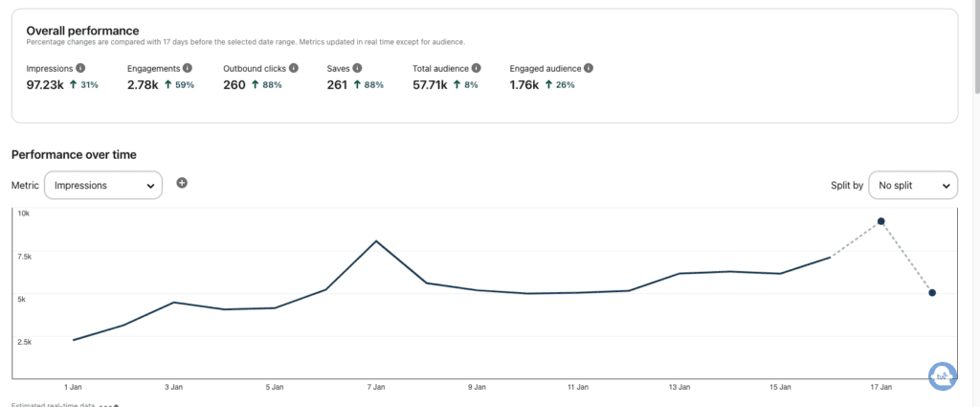Add another metric with the plus icon
This screenshot has width=980, height=407.
click(182, 183)
